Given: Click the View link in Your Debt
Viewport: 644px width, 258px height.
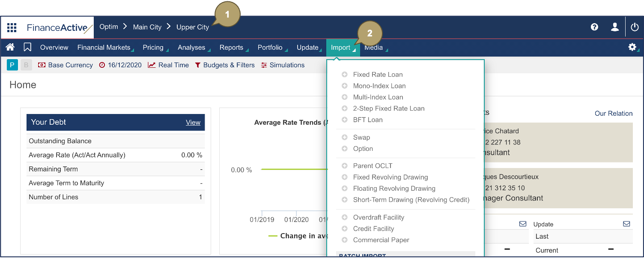Looking at the screenshot, I should coord(193,123).
